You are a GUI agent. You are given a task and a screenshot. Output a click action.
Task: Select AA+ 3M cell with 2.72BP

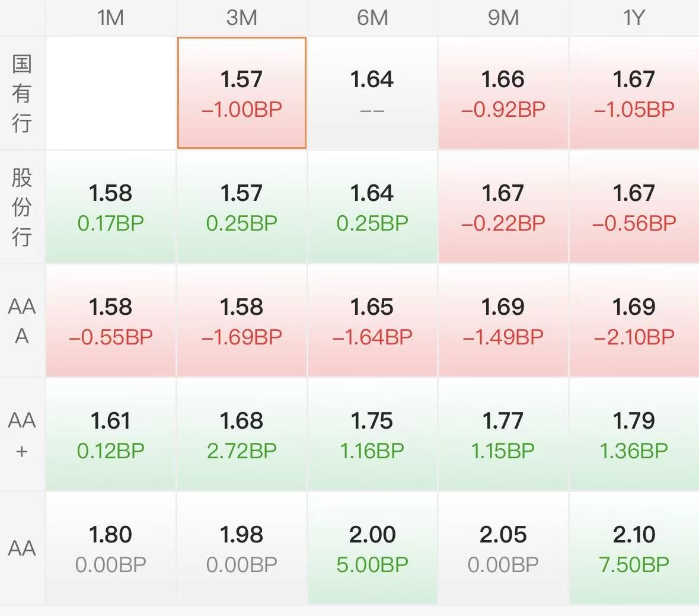pos(242,435)
